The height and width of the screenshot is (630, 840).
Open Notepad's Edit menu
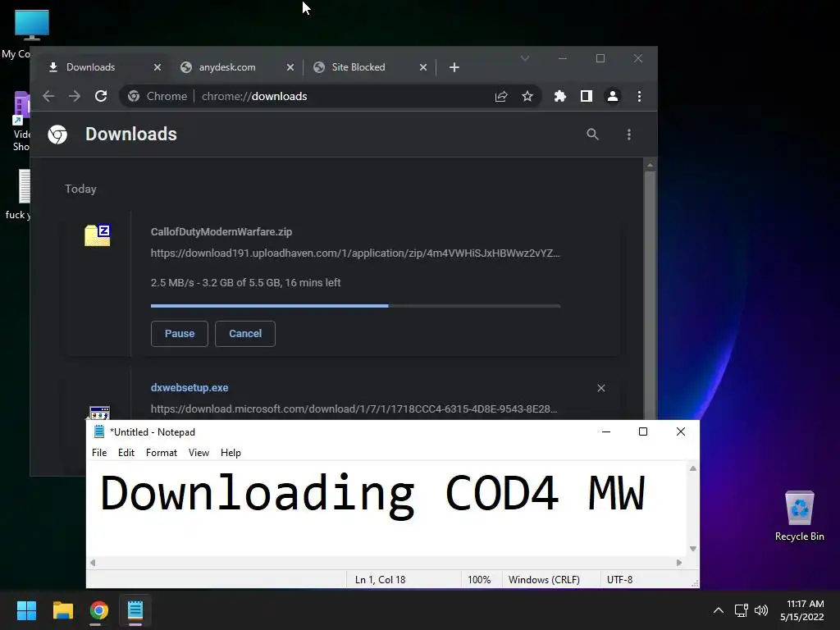[126, 453]
